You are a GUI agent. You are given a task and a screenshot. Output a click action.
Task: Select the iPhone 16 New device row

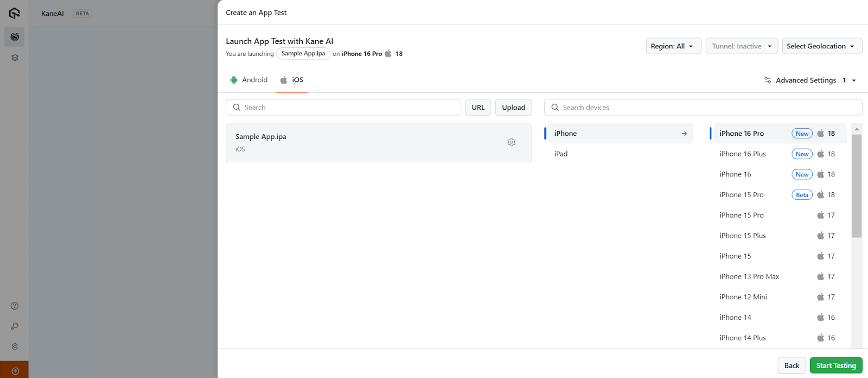click(780, 174)
